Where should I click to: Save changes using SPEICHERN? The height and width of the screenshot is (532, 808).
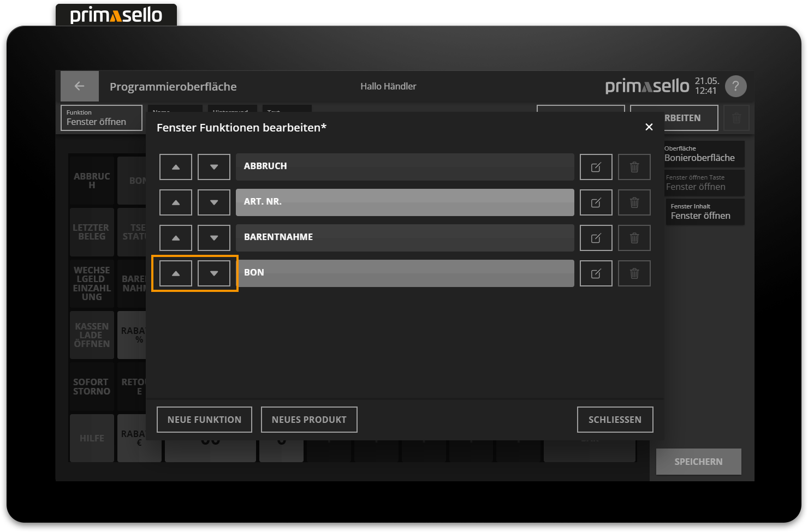(x=698, y=461)
